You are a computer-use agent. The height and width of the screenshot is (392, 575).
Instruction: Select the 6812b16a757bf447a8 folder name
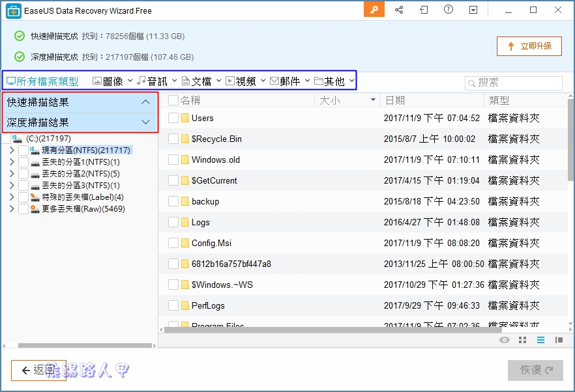[231, 264]
